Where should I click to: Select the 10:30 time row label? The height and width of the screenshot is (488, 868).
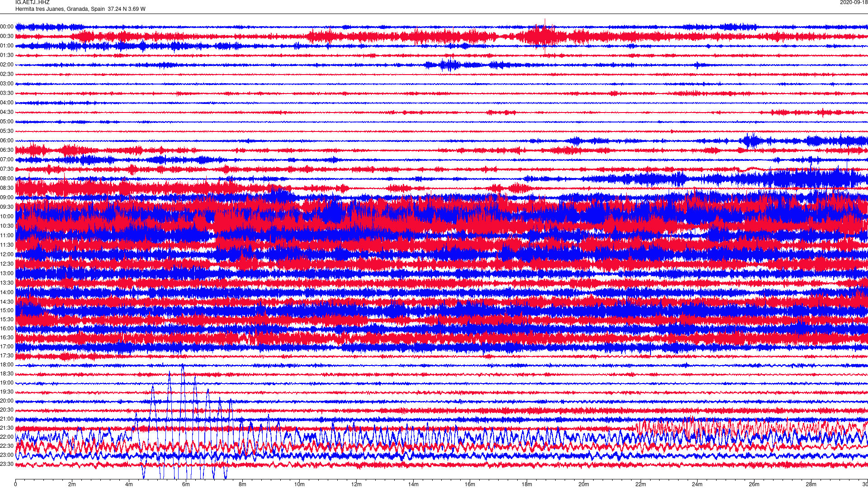(7, 226)
